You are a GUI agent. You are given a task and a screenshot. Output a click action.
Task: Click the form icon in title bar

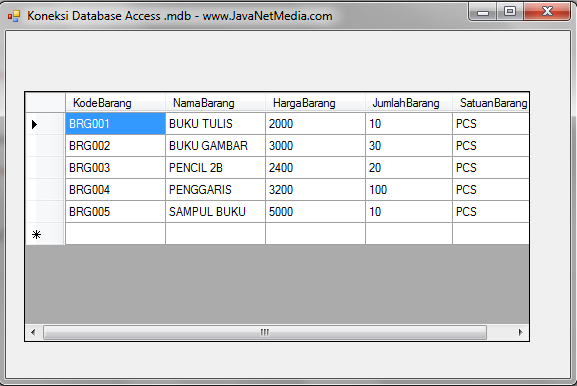tap(14, 16)
